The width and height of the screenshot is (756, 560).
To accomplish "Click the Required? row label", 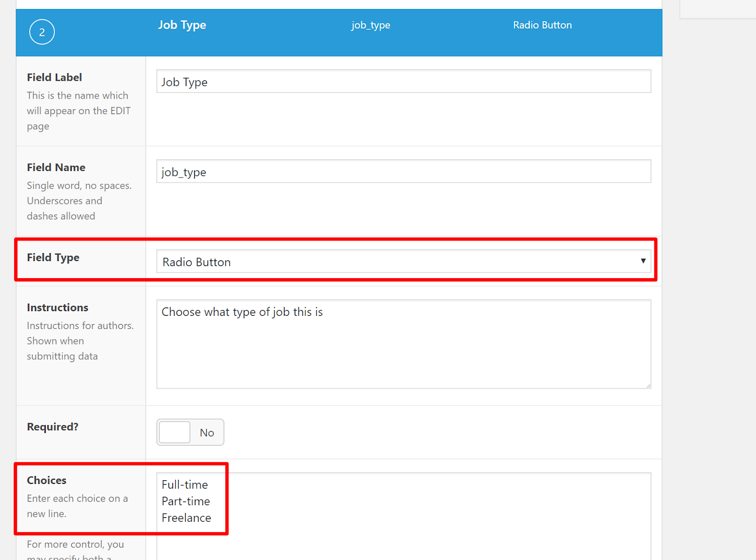I will [52, 426].
